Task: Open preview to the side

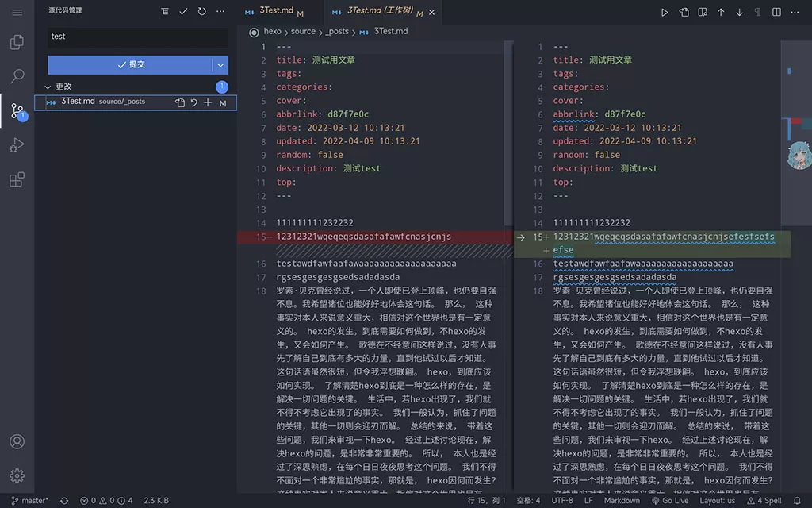Action: tap(703, 12)
